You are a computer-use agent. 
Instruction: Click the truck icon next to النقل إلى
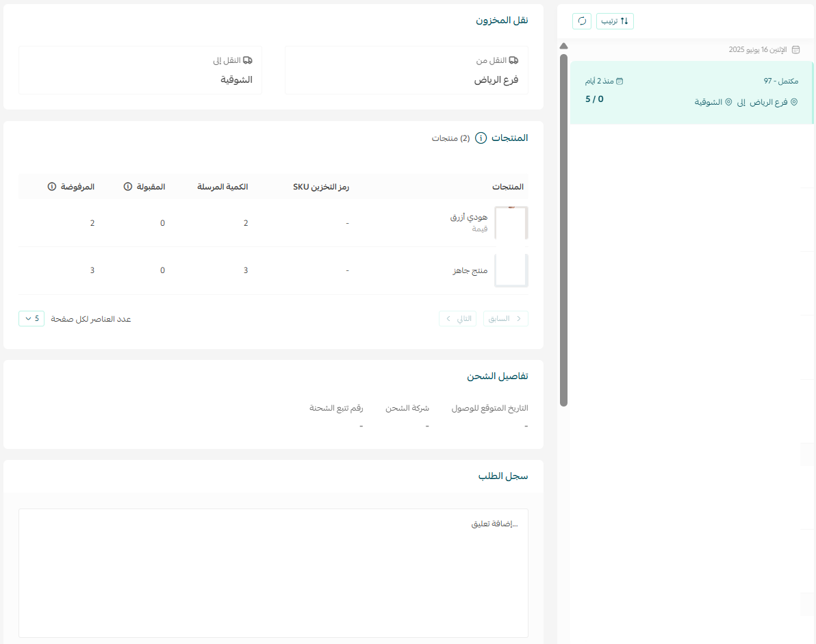coord(248,60)
